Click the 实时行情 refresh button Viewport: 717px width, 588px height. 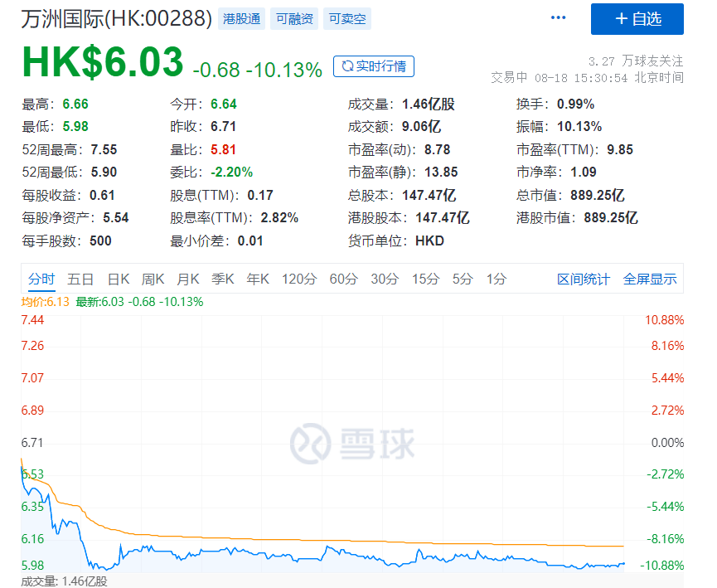tap(373, 66)
